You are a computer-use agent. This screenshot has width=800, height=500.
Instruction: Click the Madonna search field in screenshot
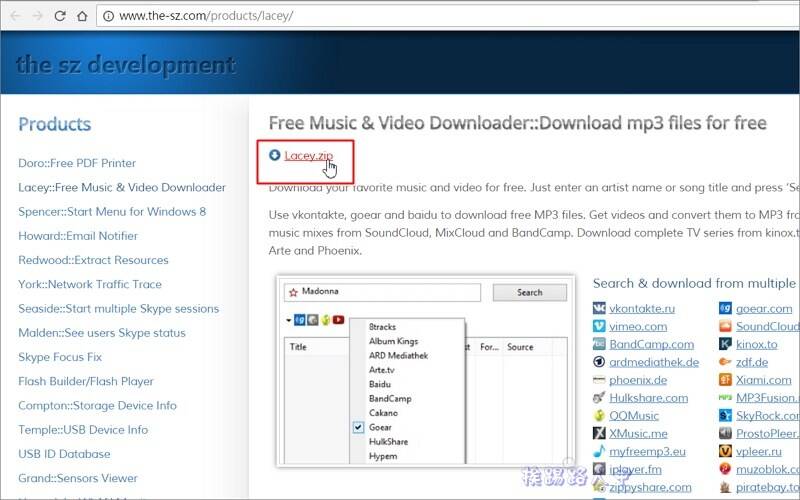point(382,292)
